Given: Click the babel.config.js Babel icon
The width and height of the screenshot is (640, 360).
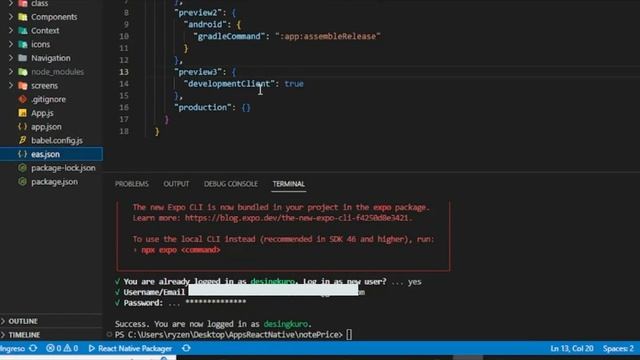Looking at the screenshot, I should (22, 140).
